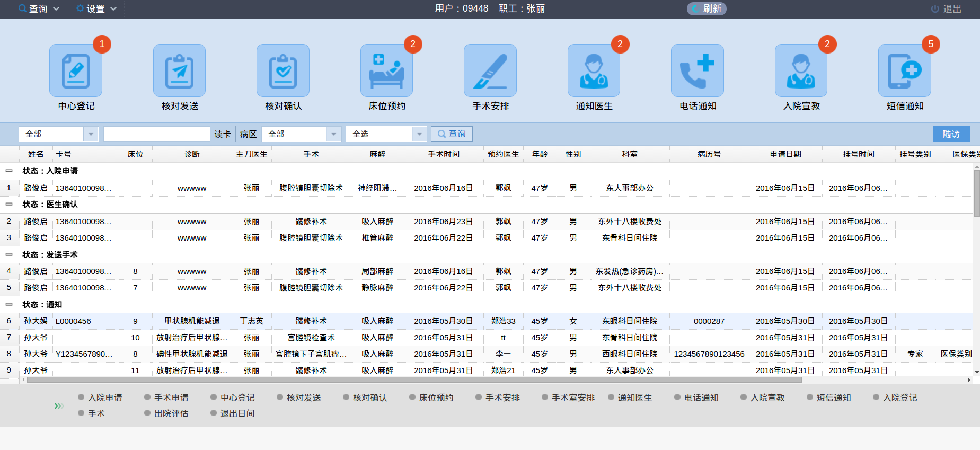This screenshot has width=980, height=450.
Task: Open the 核对确认 clipboard icon
Action: coord(283,70)
